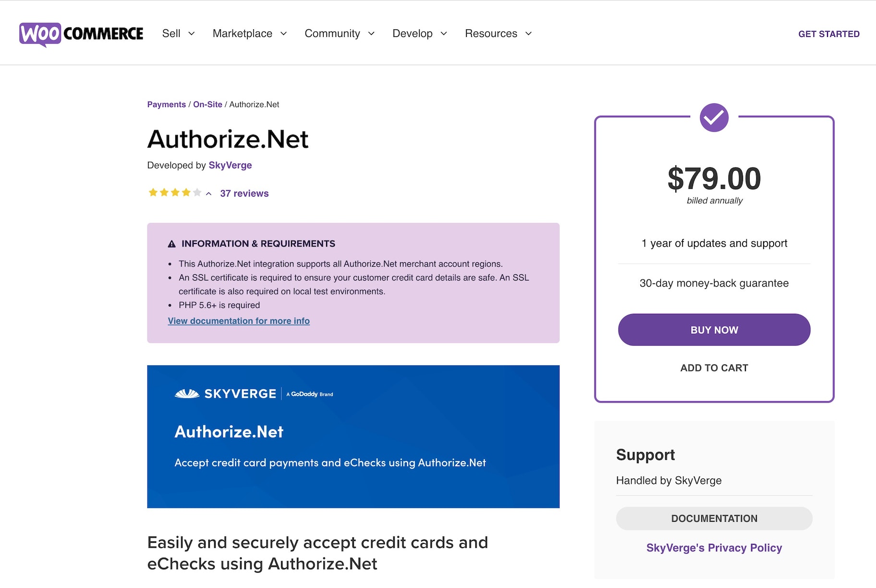Image resolution: width=876 pixels, height=588 pixels.
Task: Click the WooCommerce logo
Action: click(81, 34)
